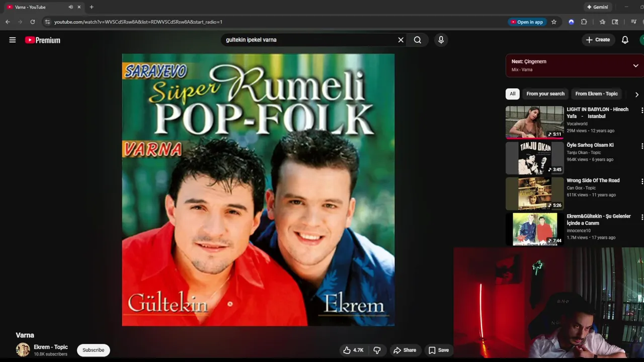Open the tab search icon
The width and height of the screenshot is (644, 362).
click(x=615, y=22)
